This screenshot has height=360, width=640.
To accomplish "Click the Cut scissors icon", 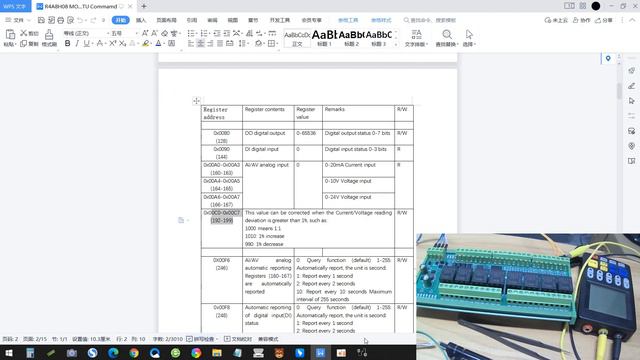I will coord(24,33).
